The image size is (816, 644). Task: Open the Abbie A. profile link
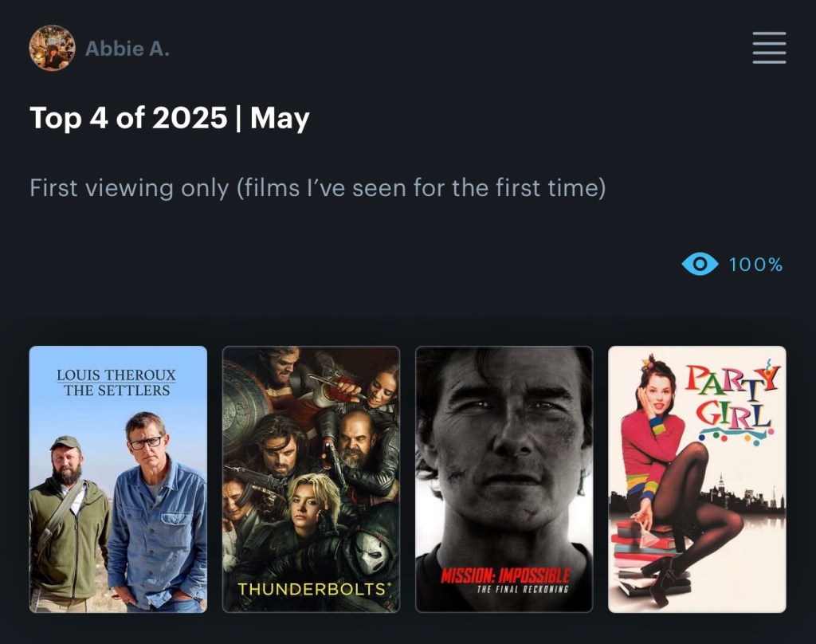[127, 49]
